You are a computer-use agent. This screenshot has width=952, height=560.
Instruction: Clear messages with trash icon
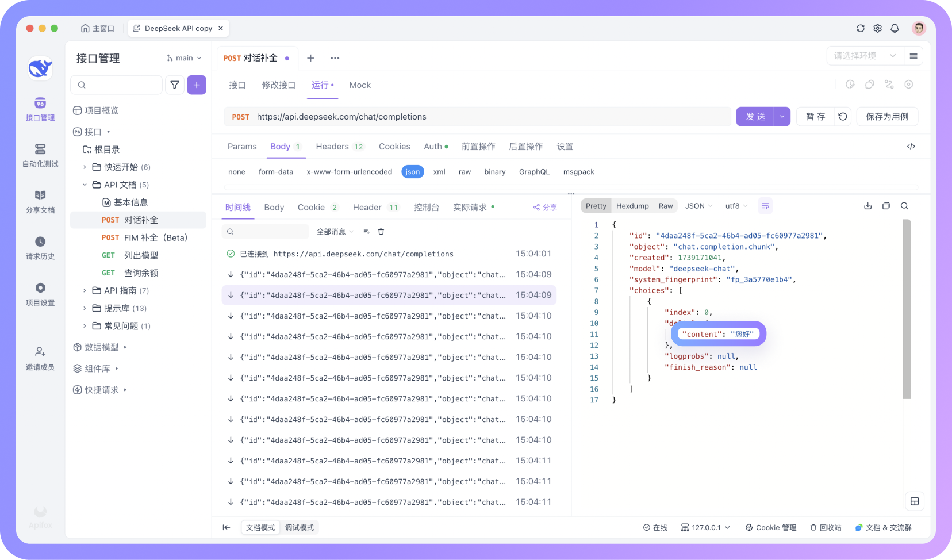(x=381, y=232)
